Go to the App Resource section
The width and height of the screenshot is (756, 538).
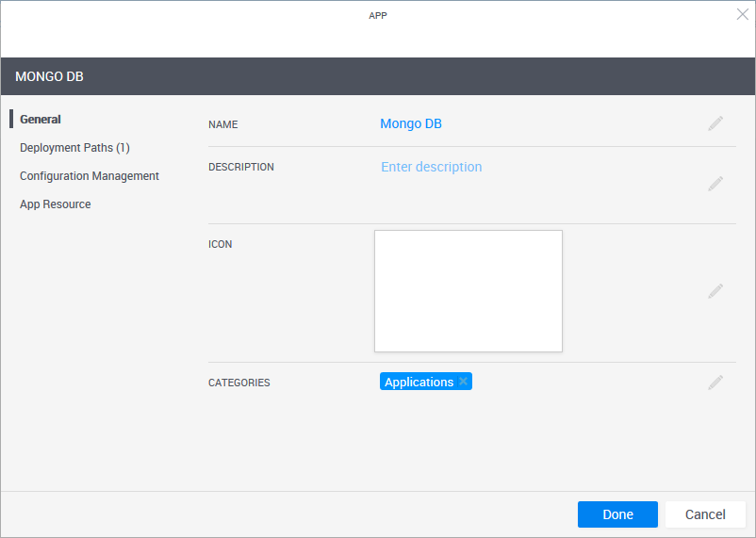coord(56,204)
